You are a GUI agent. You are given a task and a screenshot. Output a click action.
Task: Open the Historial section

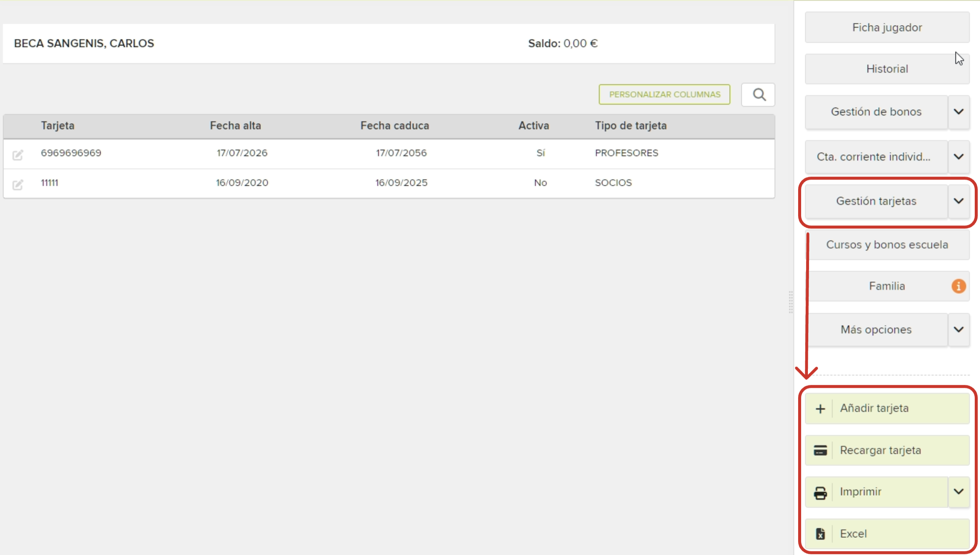tap(888, 69)
